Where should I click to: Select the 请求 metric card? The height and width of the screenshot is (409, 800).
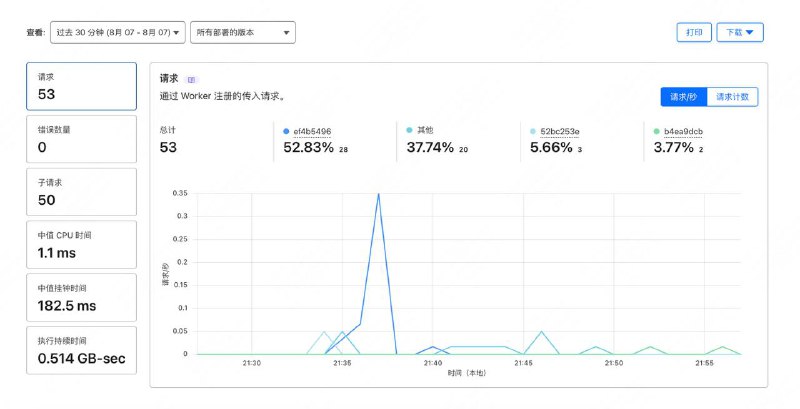pos(81,87)
